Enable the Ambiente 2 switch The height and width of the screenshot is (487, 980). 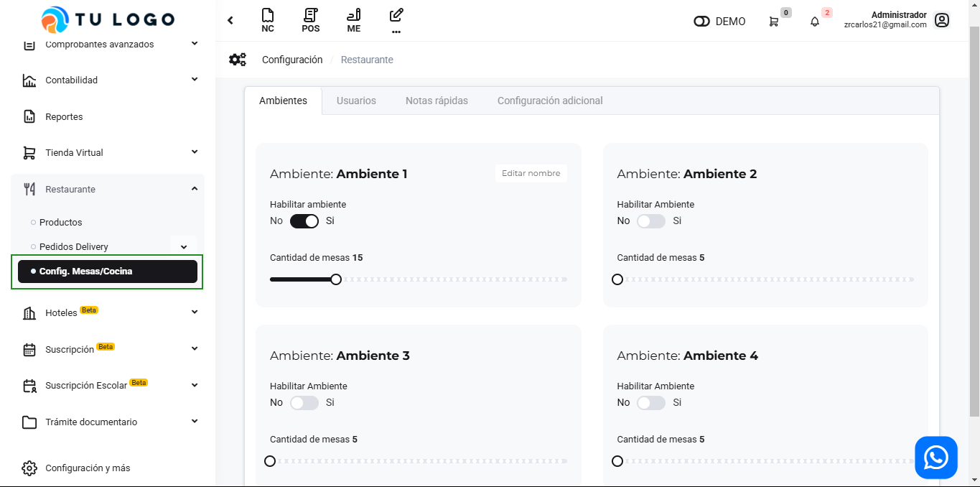pos(651,221)
